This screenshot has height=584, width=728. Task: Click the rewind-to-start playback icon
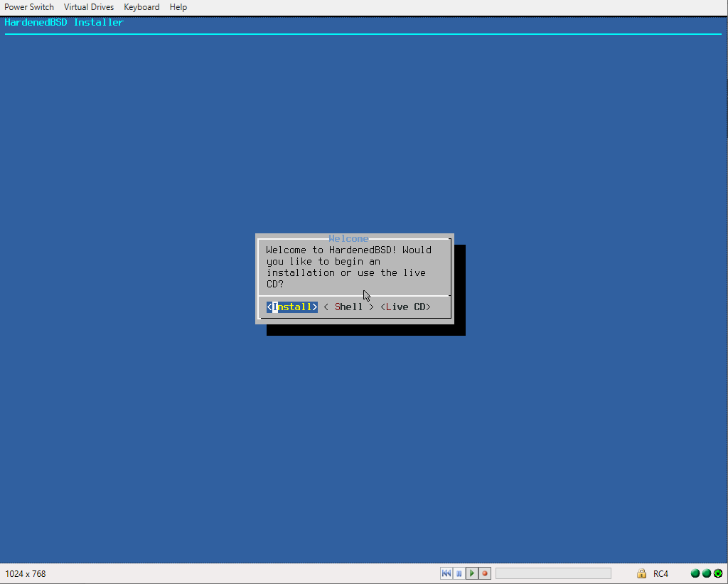446,573
